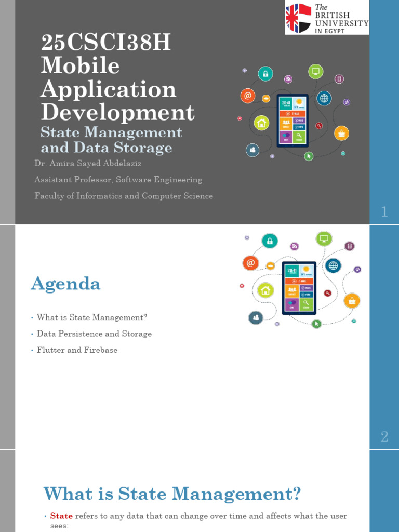Click the slide number 1
This screenshot has height=532, width=399.
pyautogui.click(x=384, y=212)
